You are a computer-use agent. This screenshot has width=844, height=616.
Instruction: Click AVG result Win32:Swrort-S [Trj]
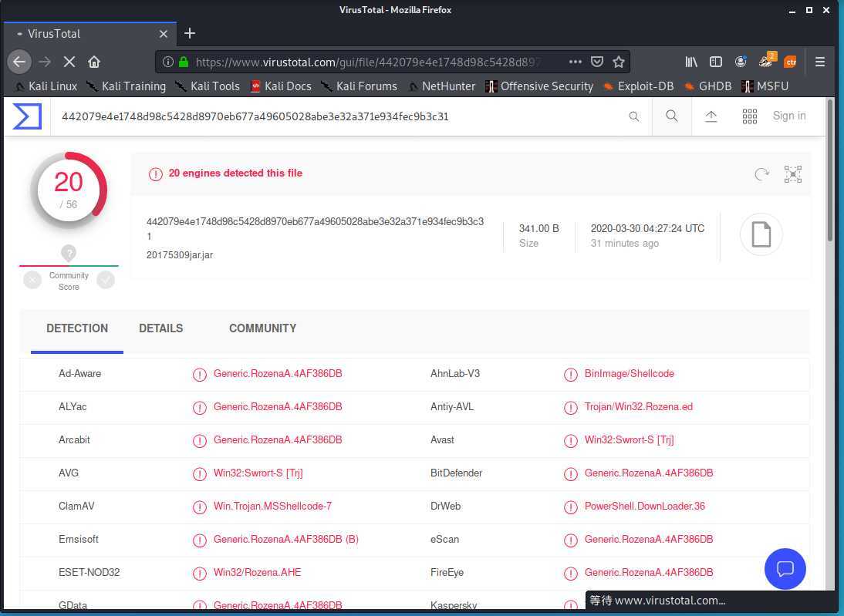tap(258, 473)
